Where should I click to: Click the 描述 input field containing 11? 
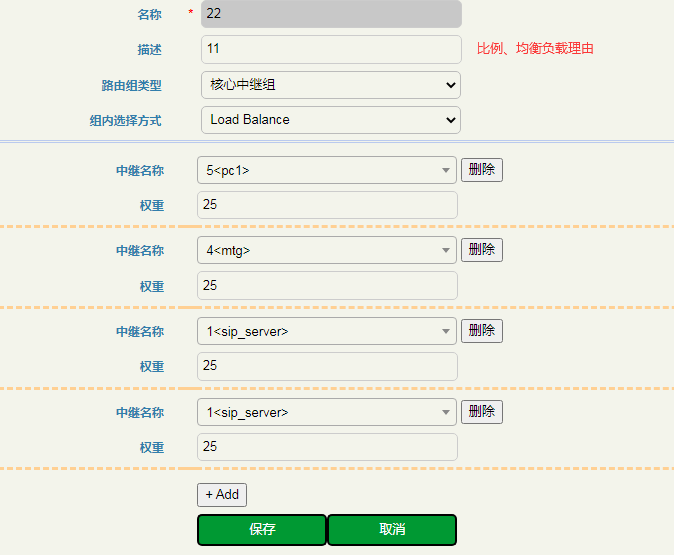tap(330, 49)
